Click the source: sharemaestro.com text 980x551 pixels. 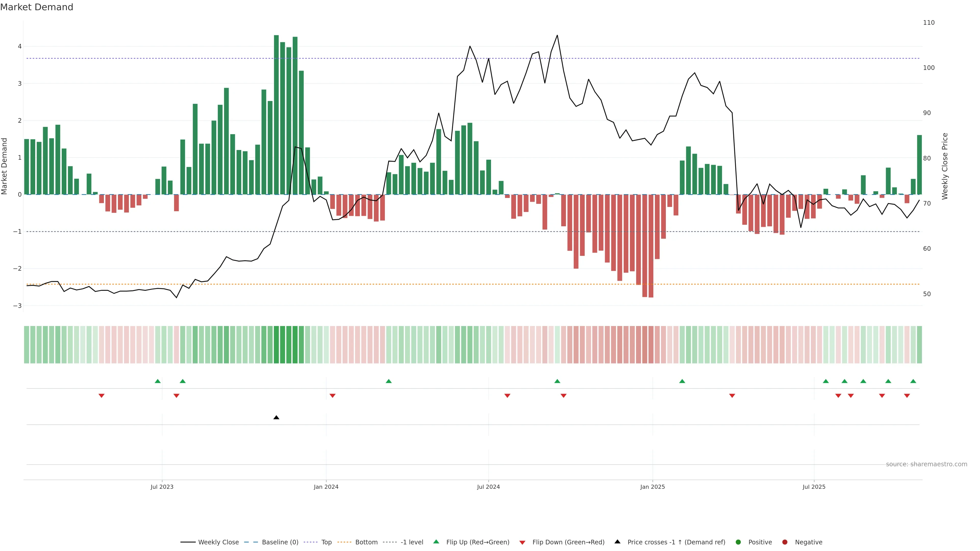pyautogui.click(x=926, y=464)
